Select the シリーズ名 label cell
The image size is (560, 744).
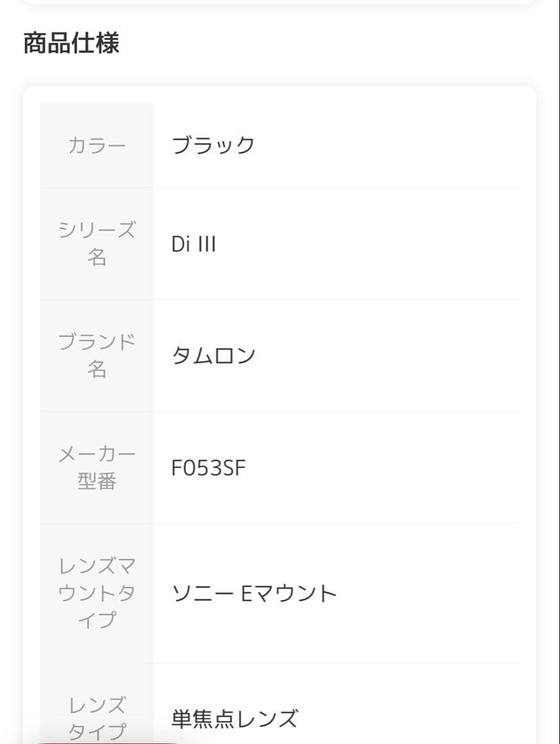[96, 243]
